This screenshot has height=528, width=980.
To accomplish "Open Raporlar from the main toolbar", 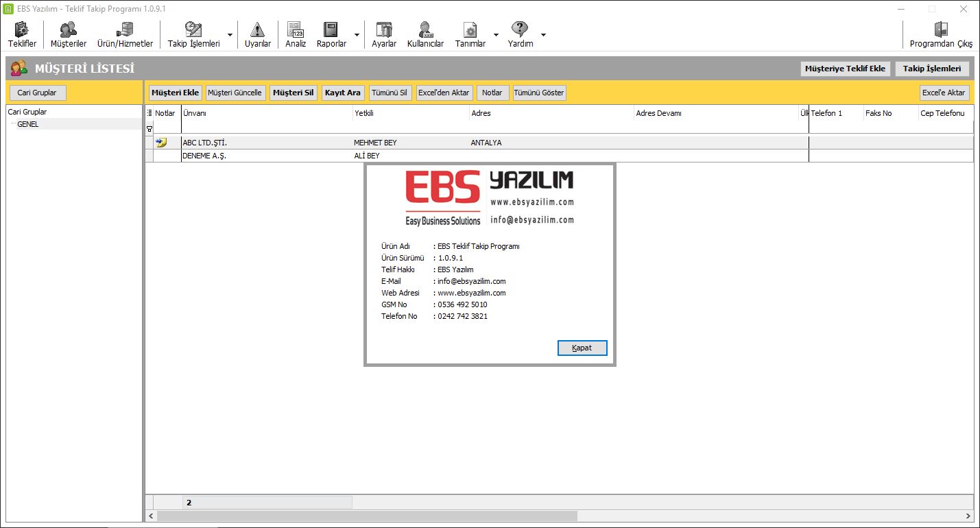I will pos(331,34).
